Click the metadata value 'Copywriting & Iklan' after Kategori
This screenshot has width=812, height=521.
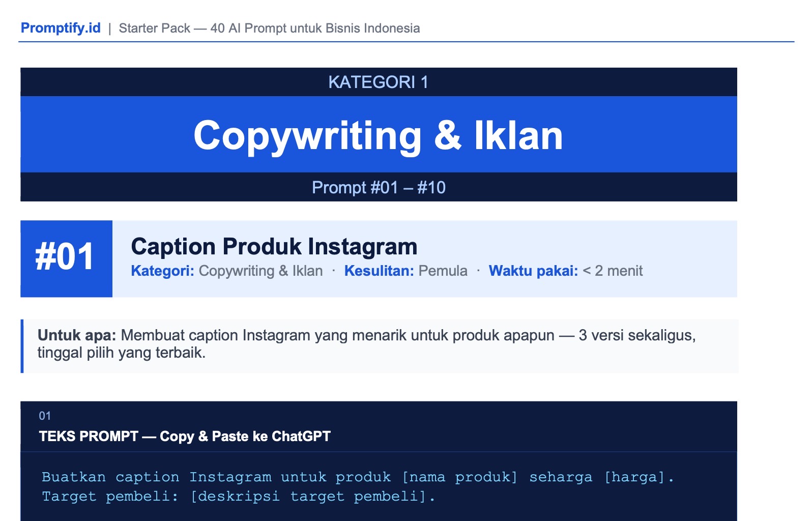[x=260, y=271]
